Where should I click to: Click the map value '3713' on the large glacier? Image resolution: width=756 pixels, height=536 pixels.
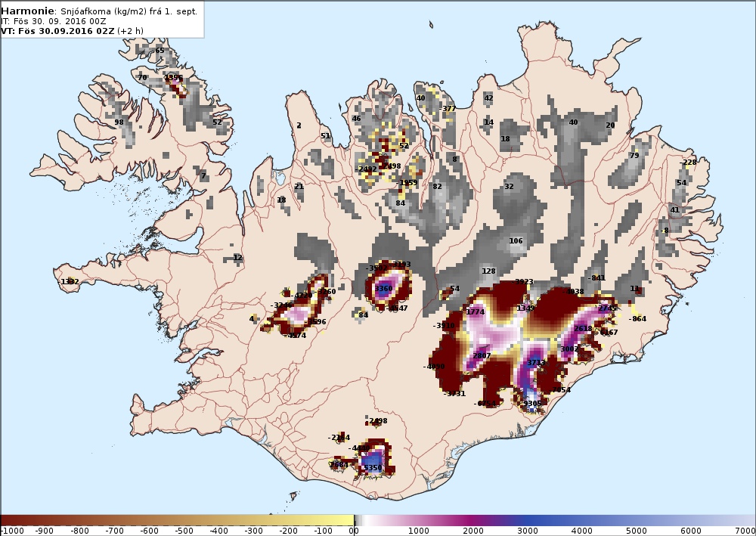[x=536, y=362]
